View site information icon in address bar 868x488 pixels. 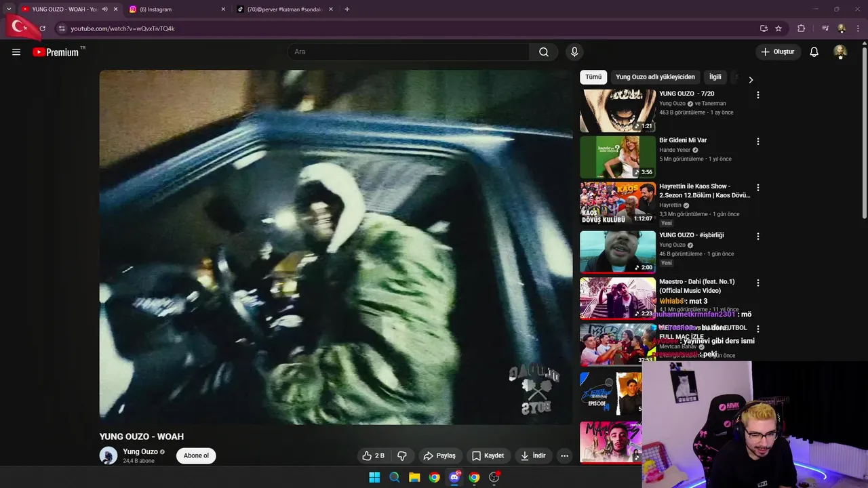point(62,28)
